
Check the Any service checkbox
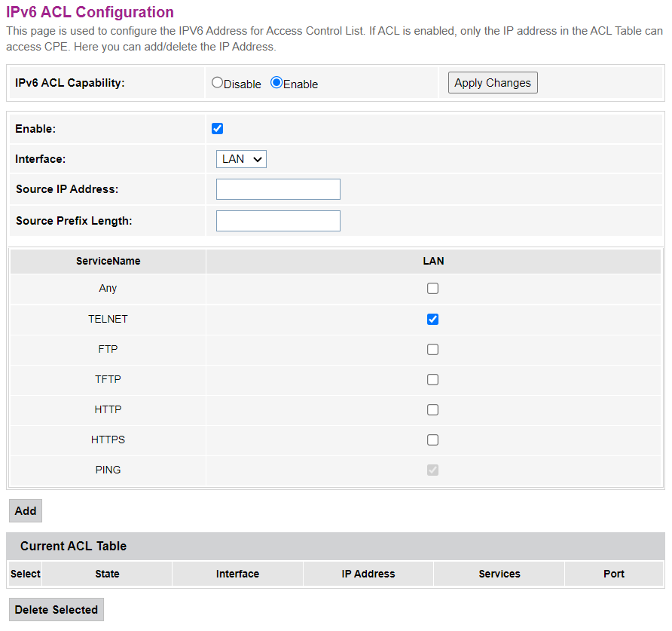[x=432, y=289]
